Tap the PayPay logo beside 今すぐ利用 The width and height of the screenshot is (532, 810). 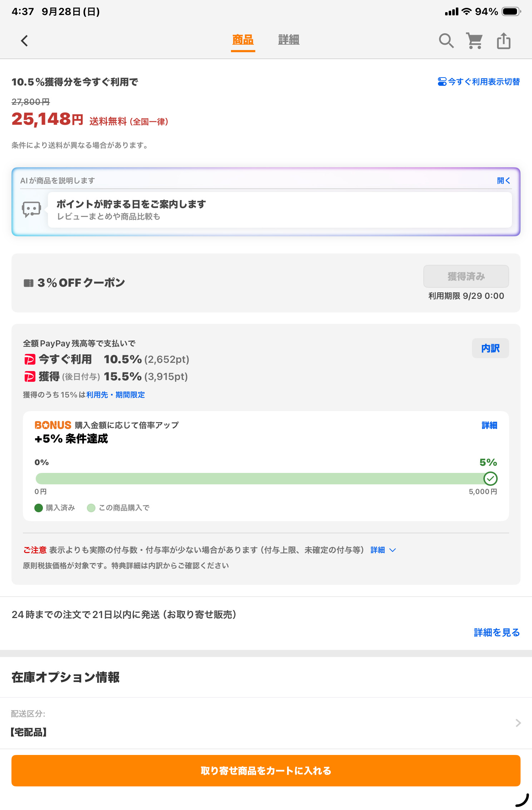(30, 359)
